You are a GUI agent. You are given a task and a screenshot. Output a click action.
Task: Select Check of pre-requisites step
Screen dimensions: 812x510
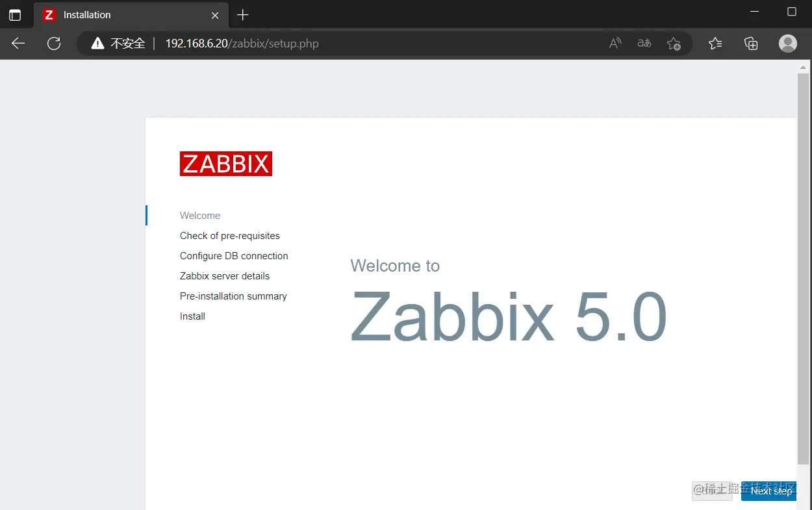(x=230, y=236)
